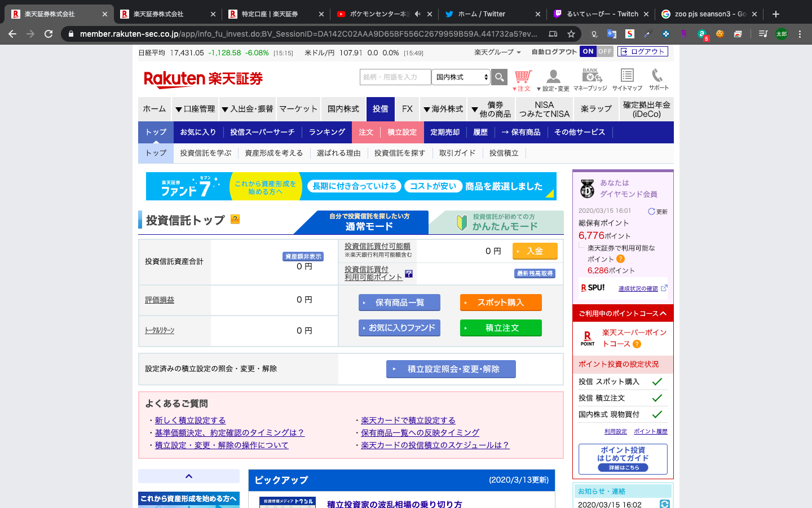
Task: Open the 設定・変更 person icon
Action: point(553,80)
